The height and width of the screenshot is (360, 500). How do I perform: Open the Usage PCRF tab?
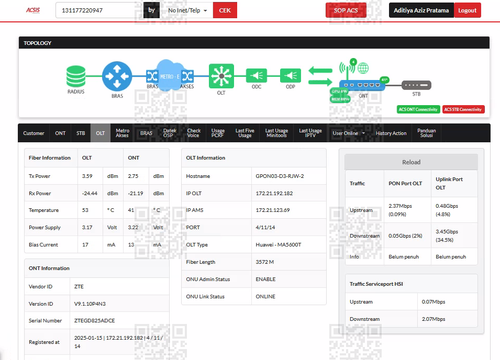coord(218,133)
